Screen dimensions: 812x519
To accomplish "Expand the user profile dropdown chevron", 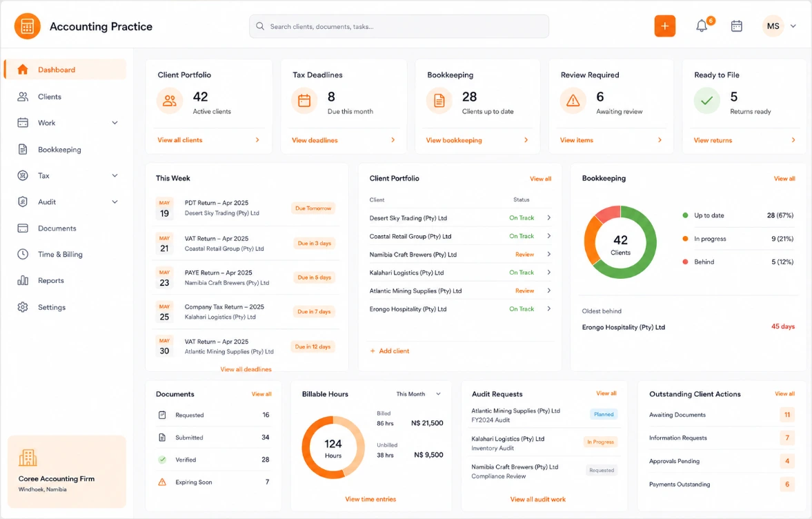I will pyautogui.click(x=793, y=26).
